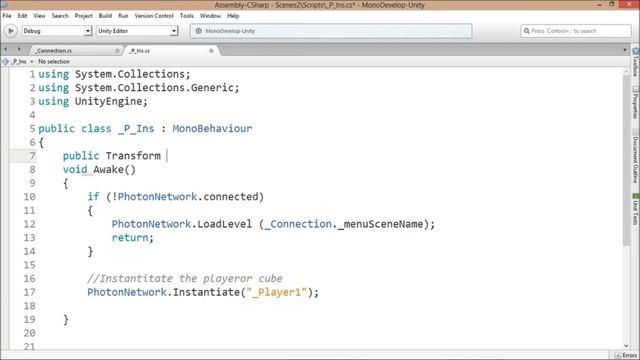Open the Run menu
This screenshot has height=360, width=640.
tap(123, 16)
